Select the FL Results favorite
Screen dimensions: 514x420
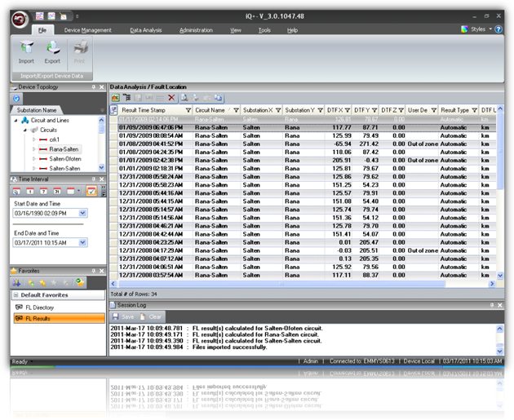coord(60,318)
